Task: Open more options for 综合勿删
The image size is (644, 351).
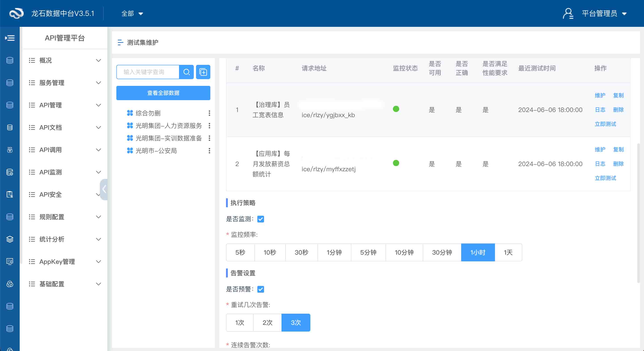Action: pyautogui.click(x=209, y=113)
